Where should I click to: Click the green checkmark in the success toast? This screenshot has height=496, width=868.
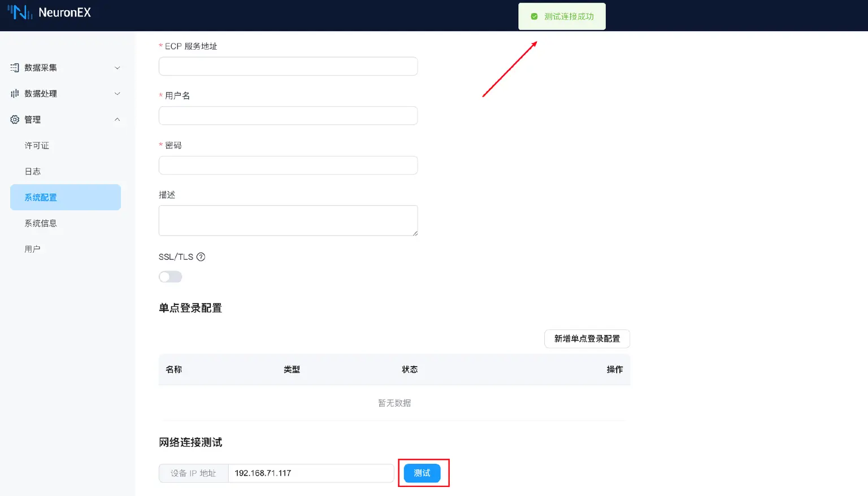click(x=533, y=16)
